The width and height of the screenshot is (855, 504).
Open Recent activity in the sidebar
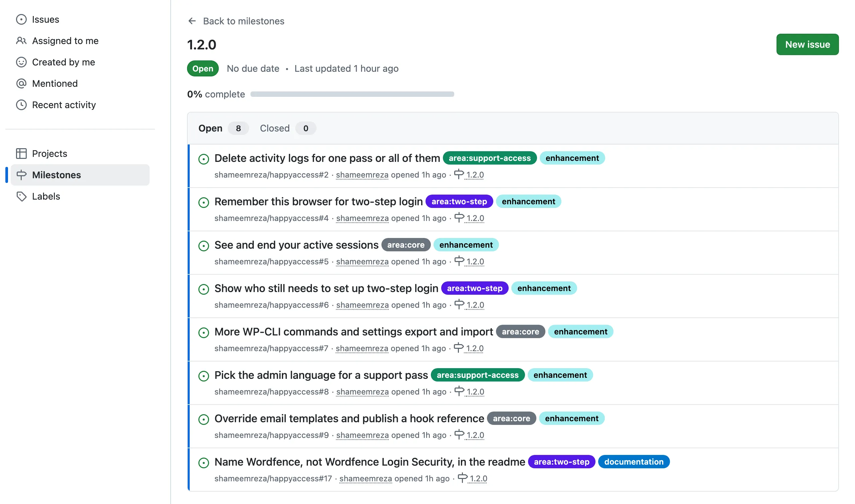click(80, 105)
